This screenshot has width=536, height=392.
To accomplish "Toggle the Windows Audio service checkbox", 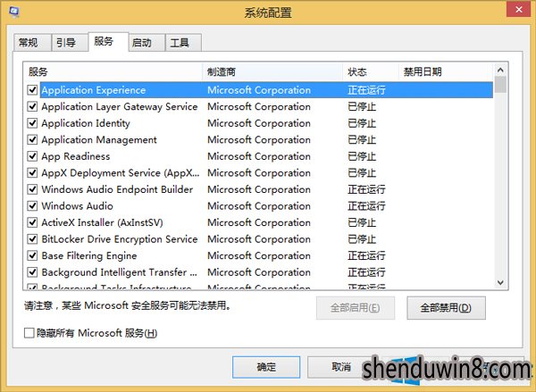I will [32, 205].
